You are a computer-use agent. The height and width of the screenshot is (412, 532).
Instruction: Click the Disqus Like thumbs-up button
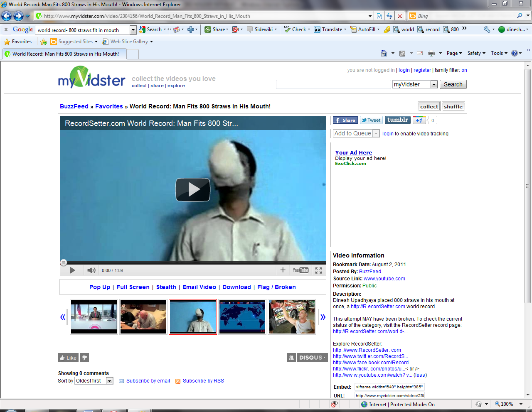click(x=68, y=358)
